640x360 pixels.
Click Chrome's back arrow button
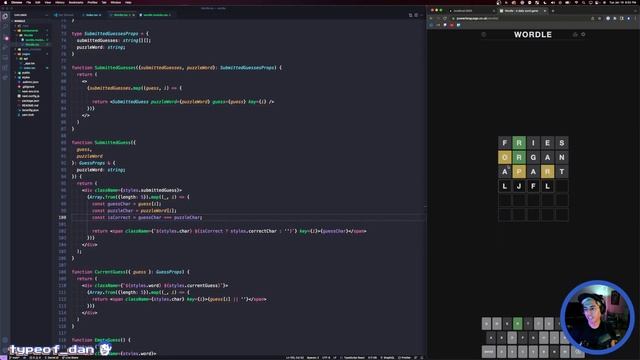(x=431, y=18)
